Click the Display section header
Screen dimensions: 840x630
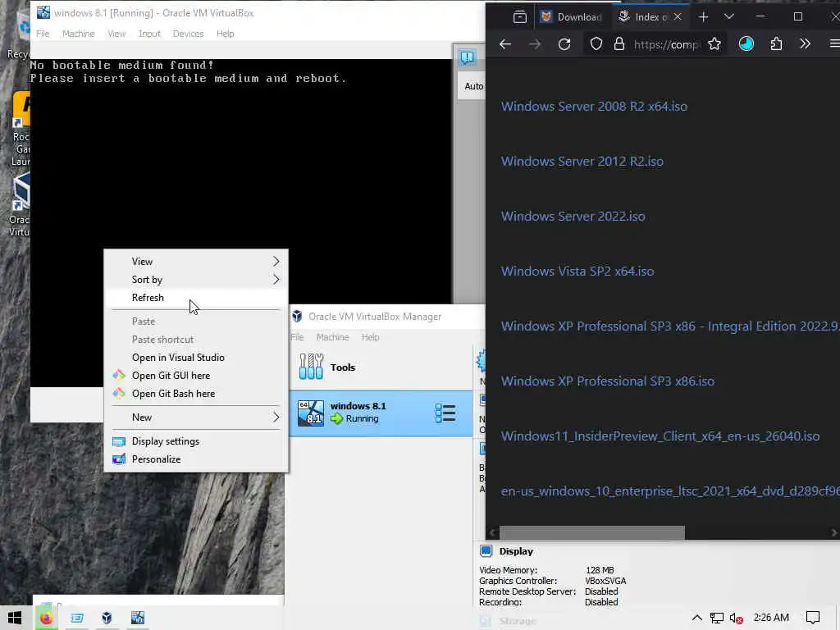515,551
